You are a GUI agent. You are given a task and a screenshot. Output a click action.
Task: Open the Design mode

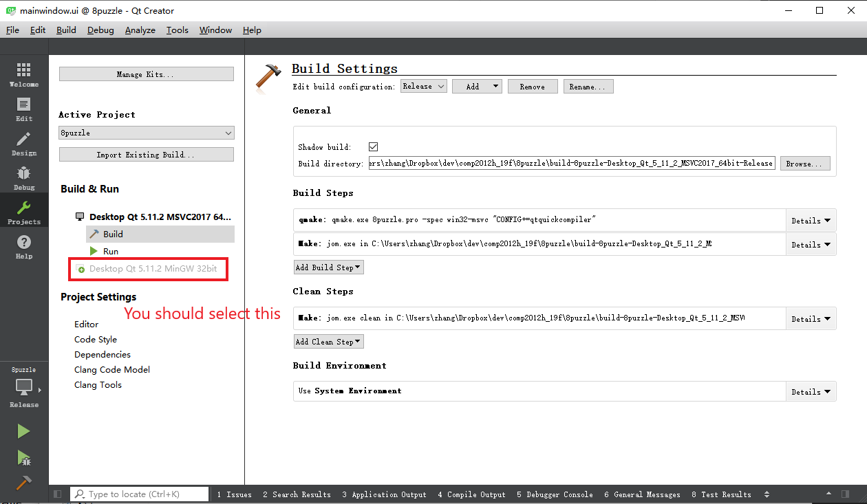point(23,143)
